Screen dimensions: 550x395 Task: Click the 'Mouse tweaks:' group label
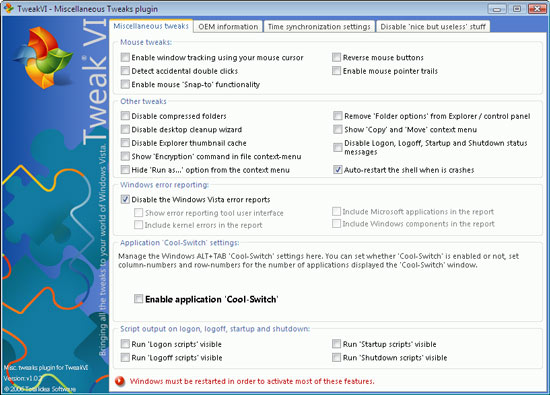pos(146,42)
